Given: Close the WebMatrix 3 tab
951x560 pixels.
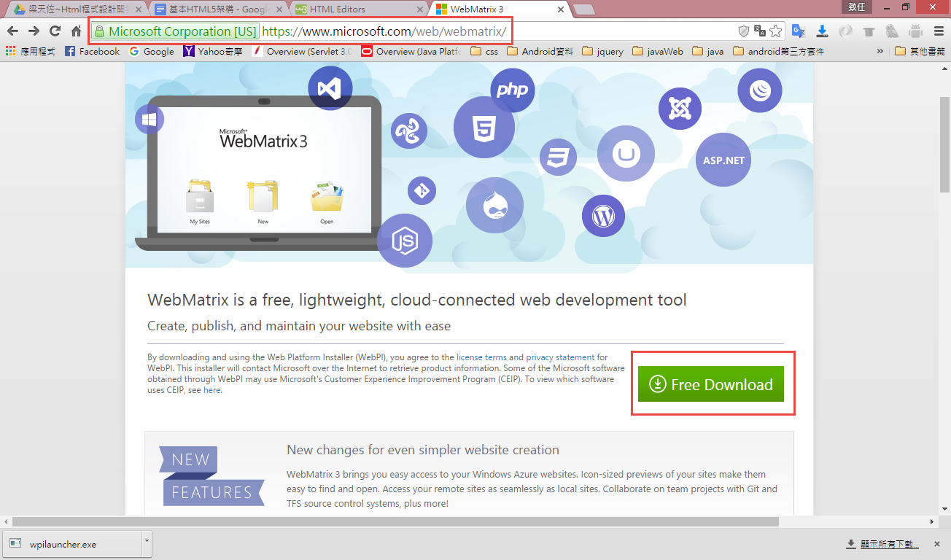Looking at the screenshot, I should point(560,9).
